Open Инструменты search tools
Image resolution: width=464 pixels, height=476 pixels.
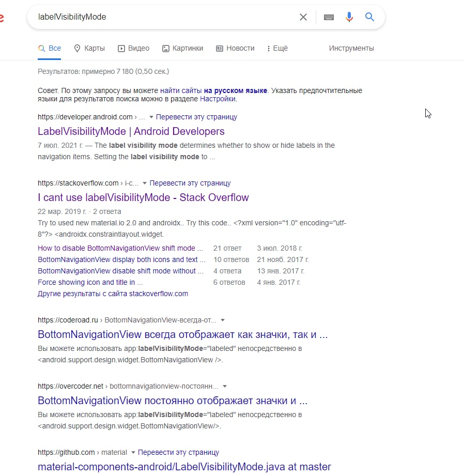click(x=351, y=48)
